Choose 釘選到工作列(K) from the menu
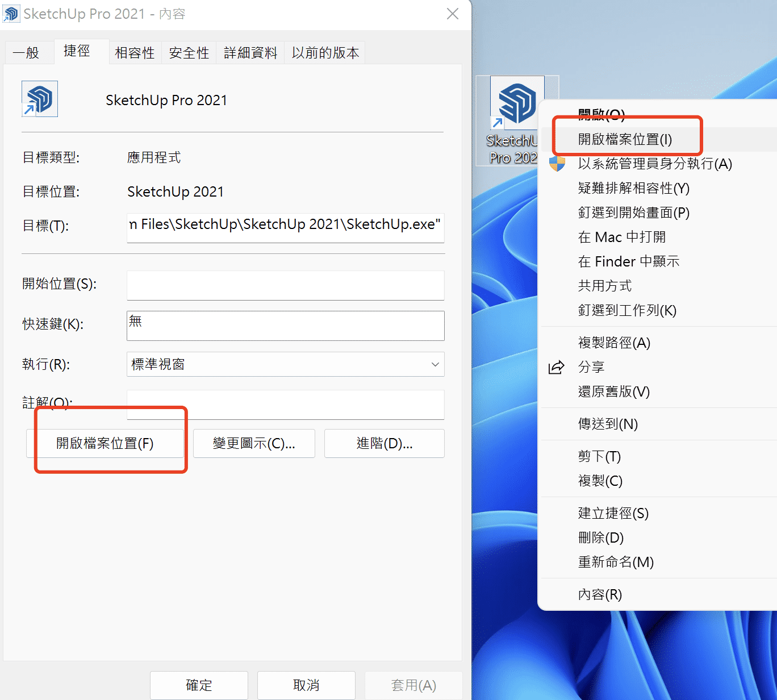The width and height of the screenshot is (777, 700). [x=627, y=310]
